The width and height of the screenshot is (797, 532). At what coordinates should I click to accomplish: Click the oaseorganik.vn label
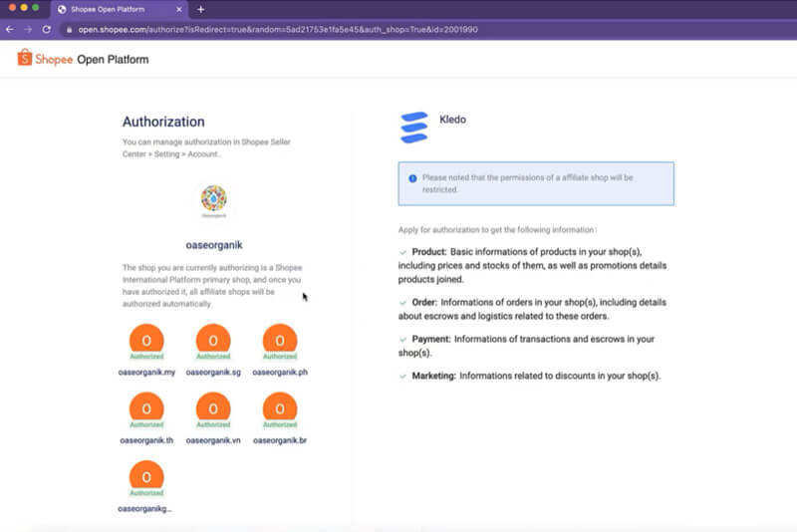coord(213,440)
